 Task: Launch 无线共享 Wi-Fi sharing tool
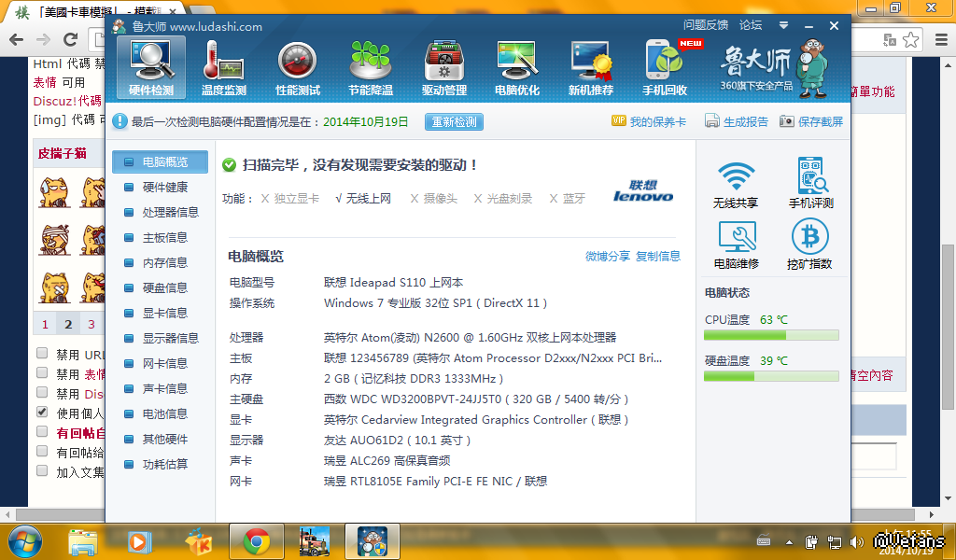point(736,184)
